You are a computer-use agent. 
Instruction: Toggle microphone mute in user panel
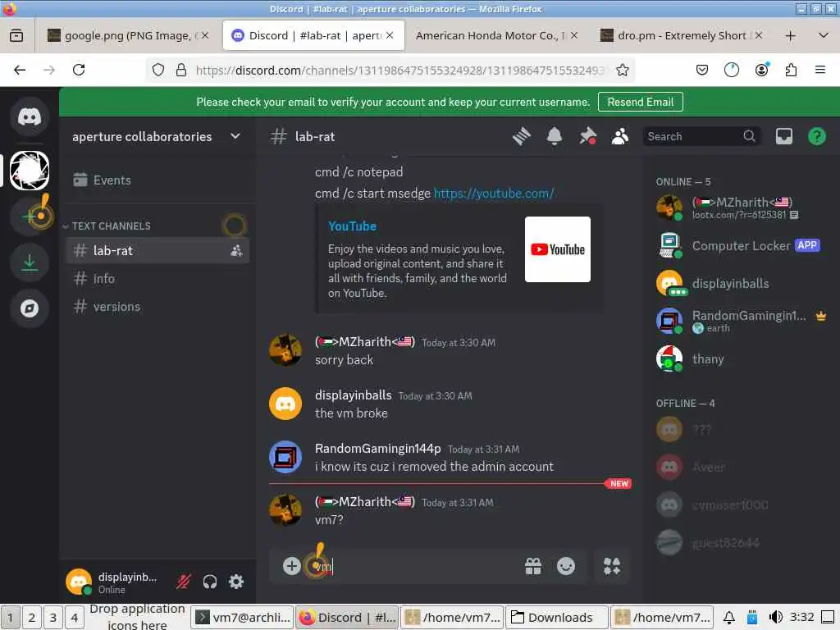click(184, 582)
